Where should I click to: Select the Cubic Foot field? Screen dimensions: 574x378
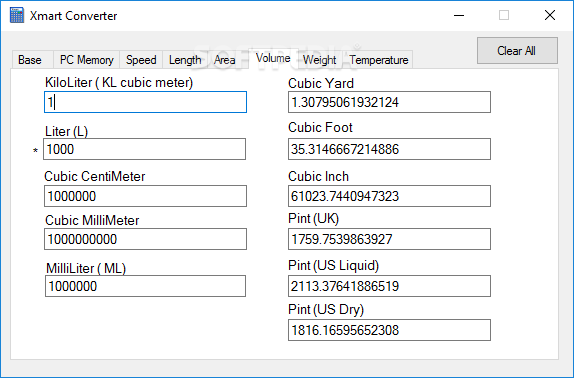tap(389, 149)
